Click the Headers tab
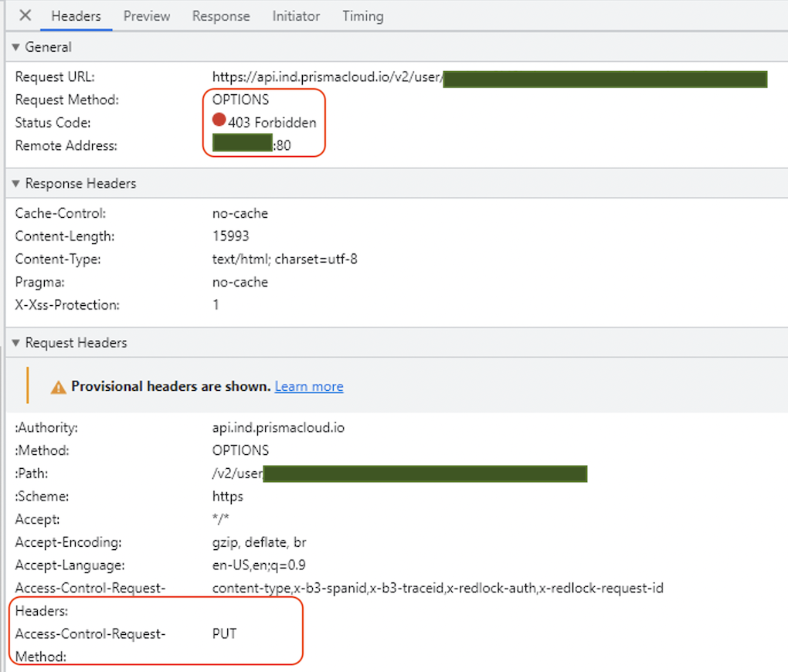 tap(76, 16)
